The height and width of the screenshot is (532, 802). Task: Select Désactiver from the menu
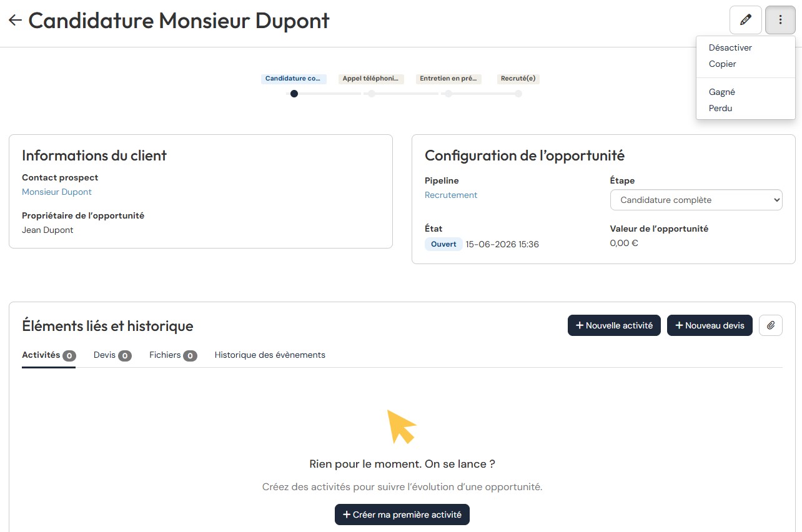(730, 47)
